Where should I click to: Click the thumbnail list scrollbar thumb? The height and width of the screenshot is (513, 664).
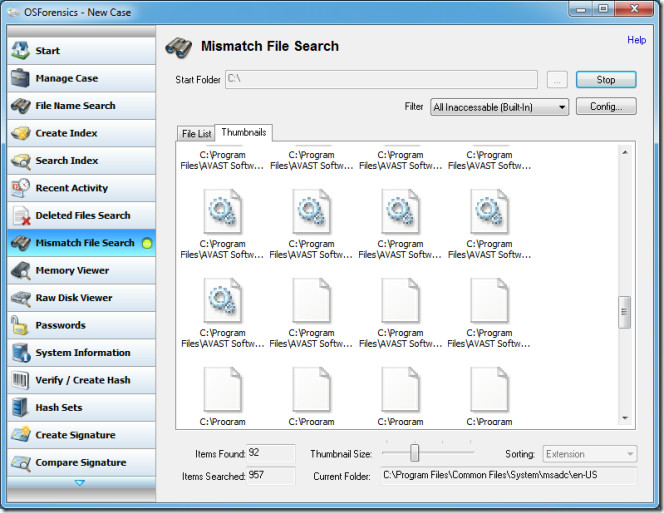[624, 312]
